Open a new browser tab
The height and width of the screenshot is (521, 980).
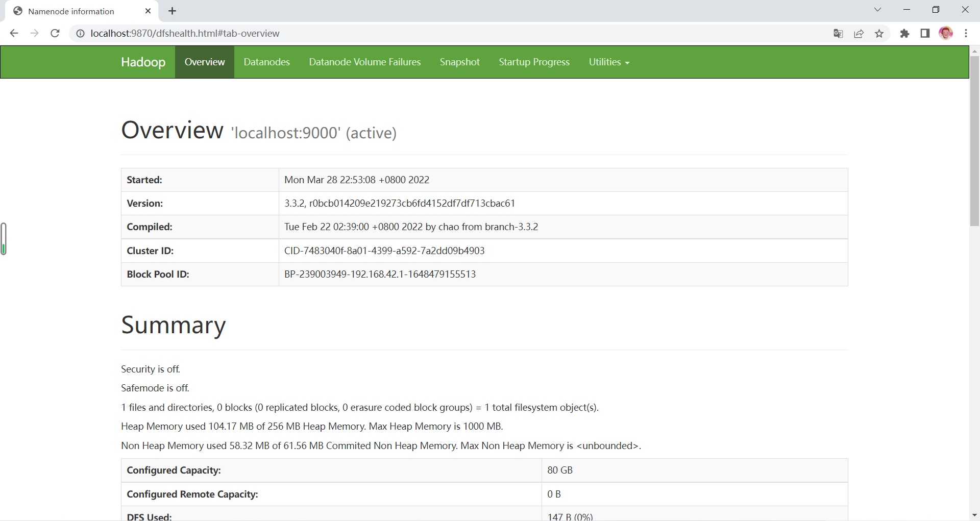(172, 11)
